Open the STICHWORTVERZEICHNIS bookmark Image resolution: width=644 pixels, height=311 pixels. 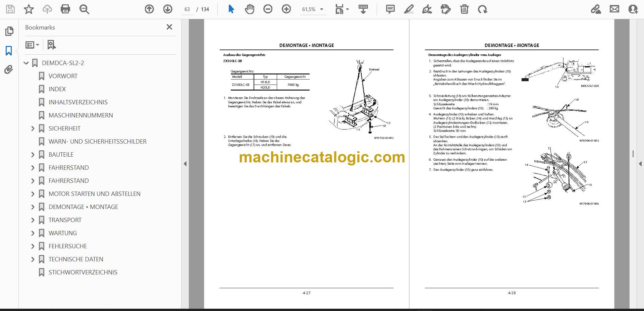point(83,272)
